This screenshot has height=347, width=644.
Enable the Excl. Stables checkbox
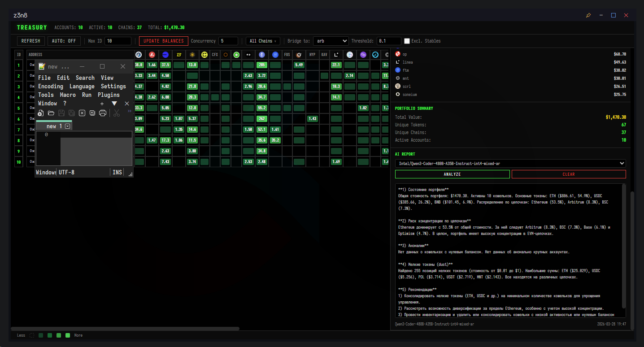[x=407, y=41]
